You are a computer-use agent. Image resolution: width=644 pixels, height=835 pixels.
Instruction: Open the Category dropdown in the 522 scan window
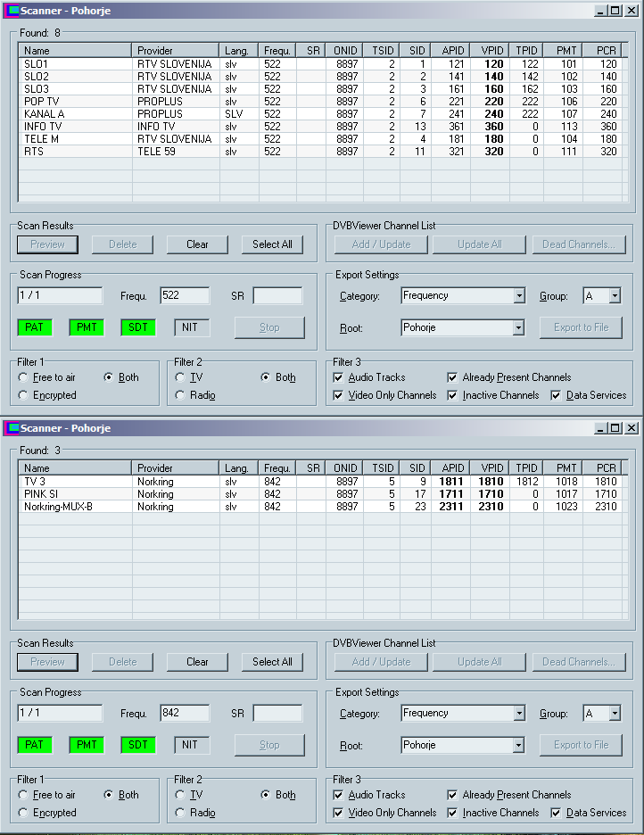click(519, 296)
